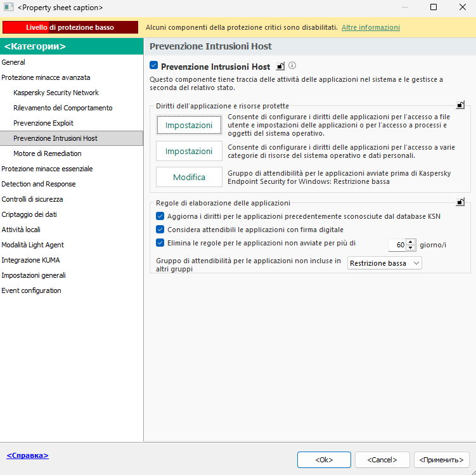Uncheck Aggiorna i diritti dal database KSN

[x=160, y=216]
